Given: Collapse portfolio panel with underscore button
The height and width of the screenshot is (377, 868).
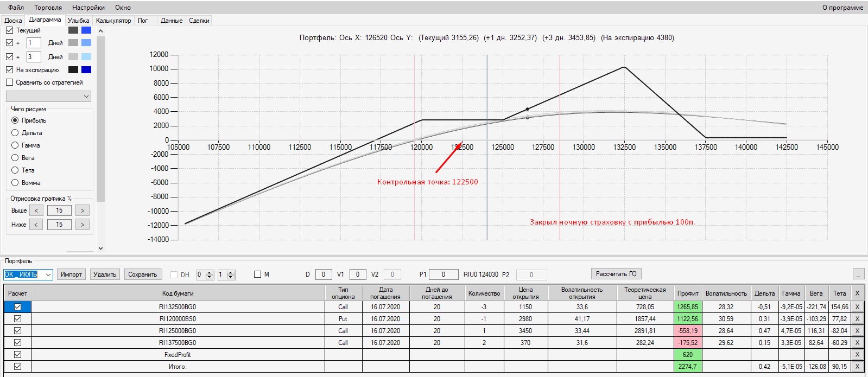Looking at the screenshot, I should (x=858, y=274).
